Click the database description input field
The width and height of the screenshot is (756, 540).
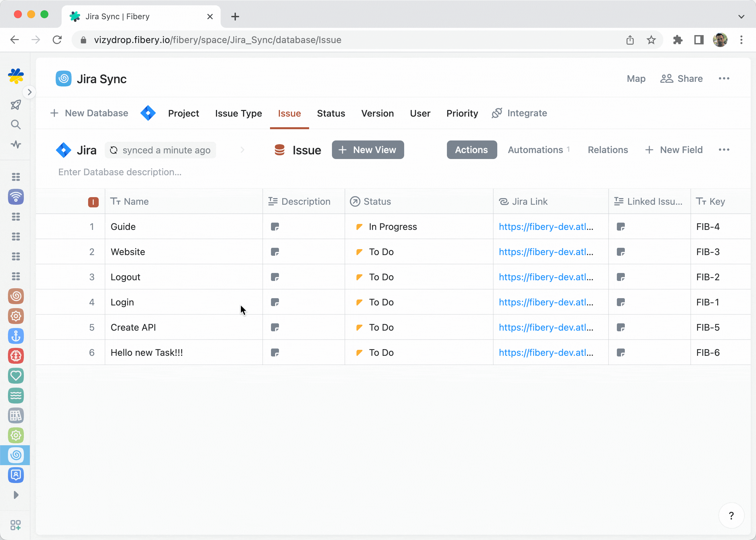pyautogui.click(x=120, y=172)
